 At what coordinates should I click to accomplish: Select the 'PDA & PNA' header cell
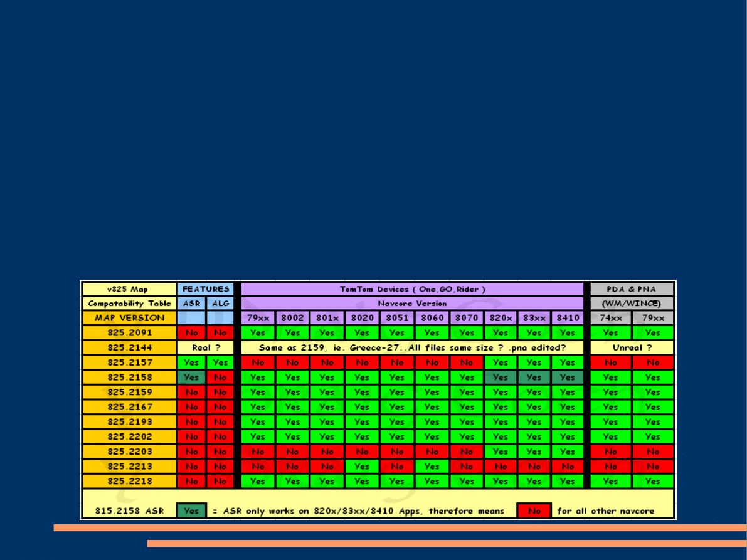(632, 289)
